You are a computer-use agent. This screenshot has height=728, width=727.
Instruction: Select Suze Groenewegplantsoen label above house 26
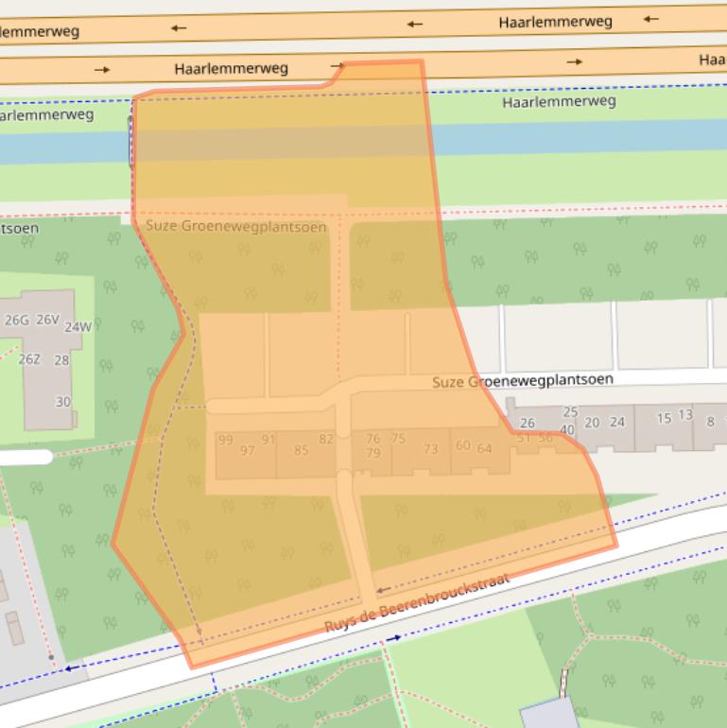522,381
